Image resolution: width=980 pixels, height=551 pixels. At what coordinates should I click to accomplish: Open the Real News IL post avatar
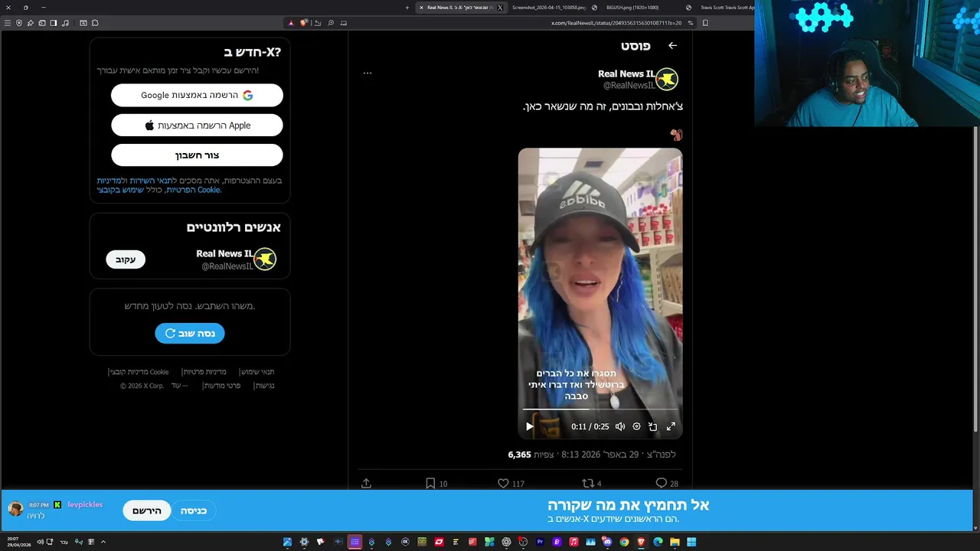click(x=668, y=79)
